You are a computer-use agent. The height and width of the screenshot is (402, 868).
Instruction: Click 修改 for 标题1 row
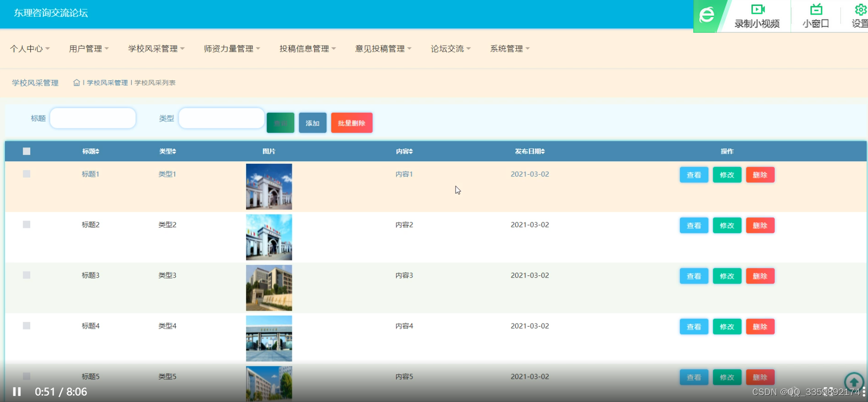(727, 175)
